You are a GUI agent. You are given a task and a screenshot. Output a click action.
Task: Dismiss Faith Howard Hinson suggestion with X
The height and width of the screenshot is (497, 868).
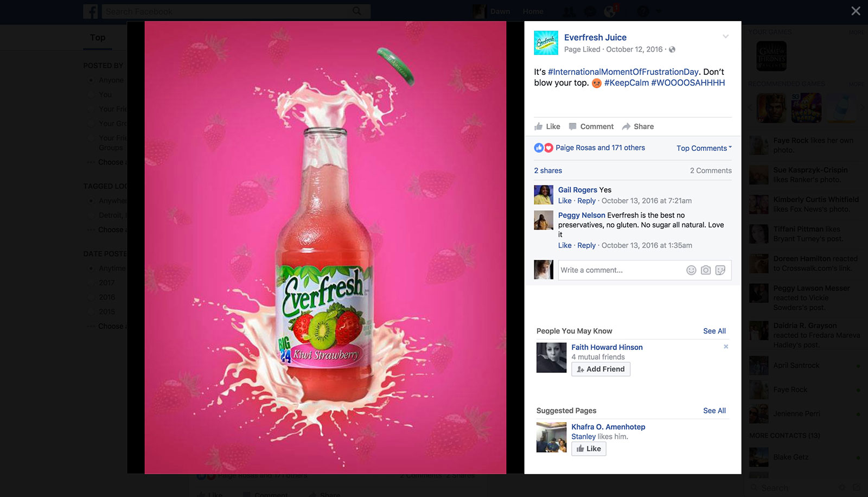pyautogui.click(x=726, y=347)
